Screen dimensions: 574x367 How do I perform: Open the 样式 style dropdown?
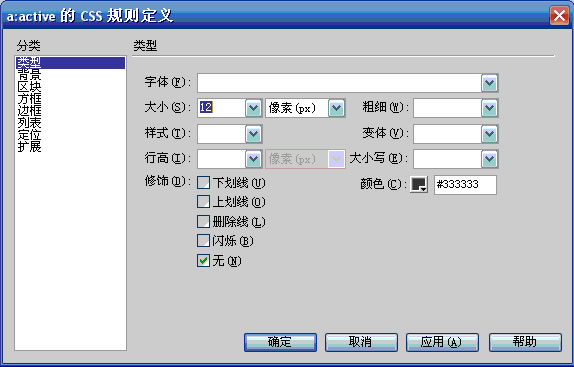253,134
